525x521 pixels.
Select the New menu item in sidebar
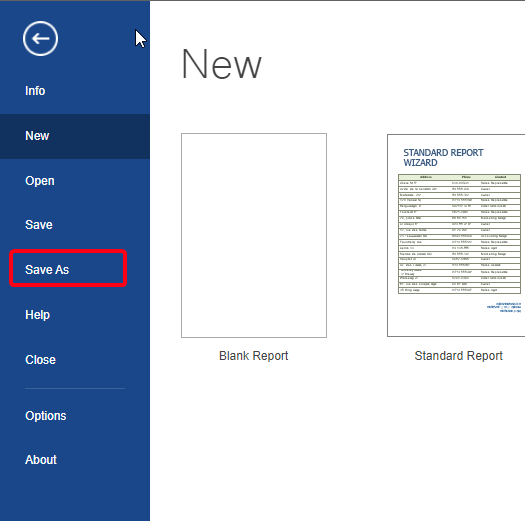coord(75,136)
